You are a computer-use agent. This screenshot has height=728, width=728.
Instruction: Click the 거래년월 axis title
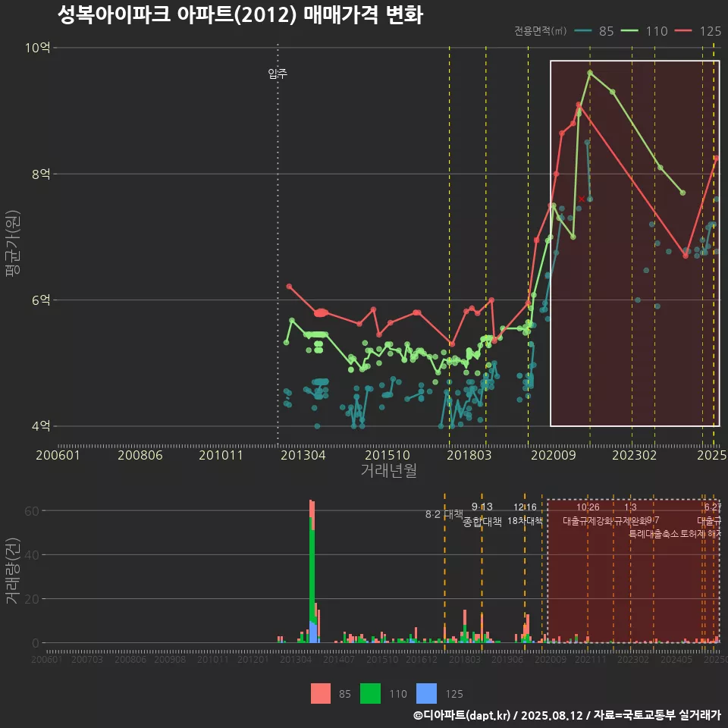[388, 470]
